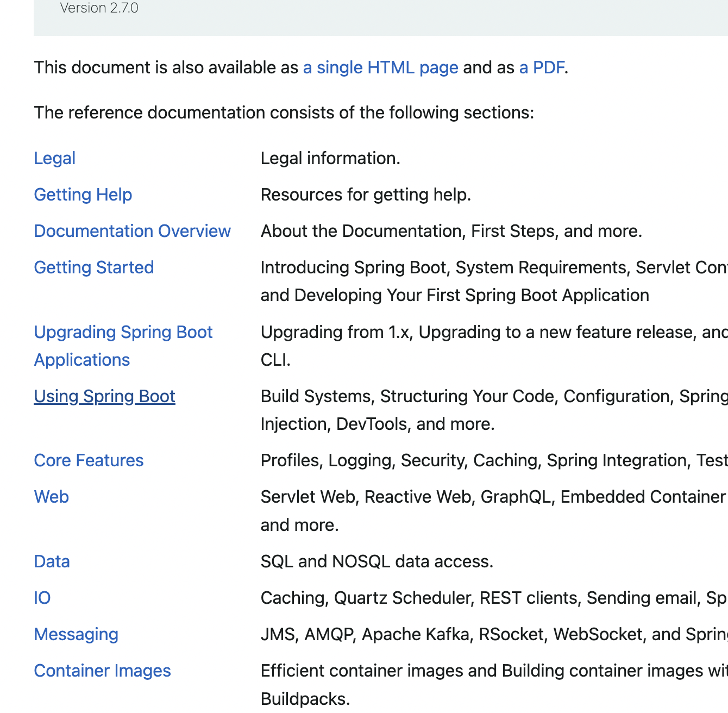Click 'SQL and NOSQL data access.' text

click(x=377, y=561)
